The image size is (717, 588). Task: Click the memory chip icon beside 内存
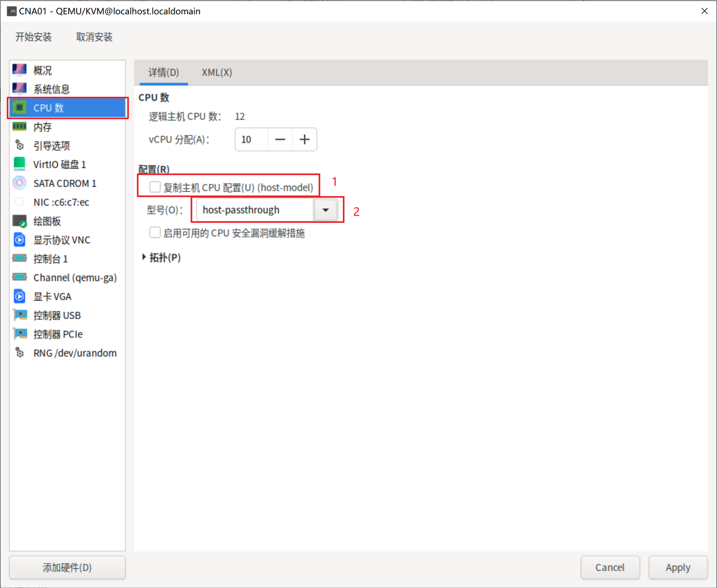20,127
